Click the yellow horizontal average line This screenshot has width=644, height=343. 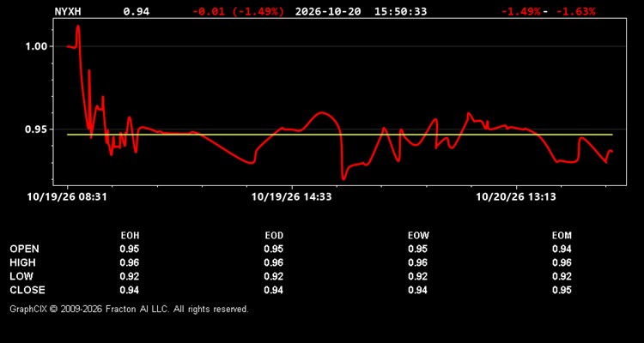340,135
